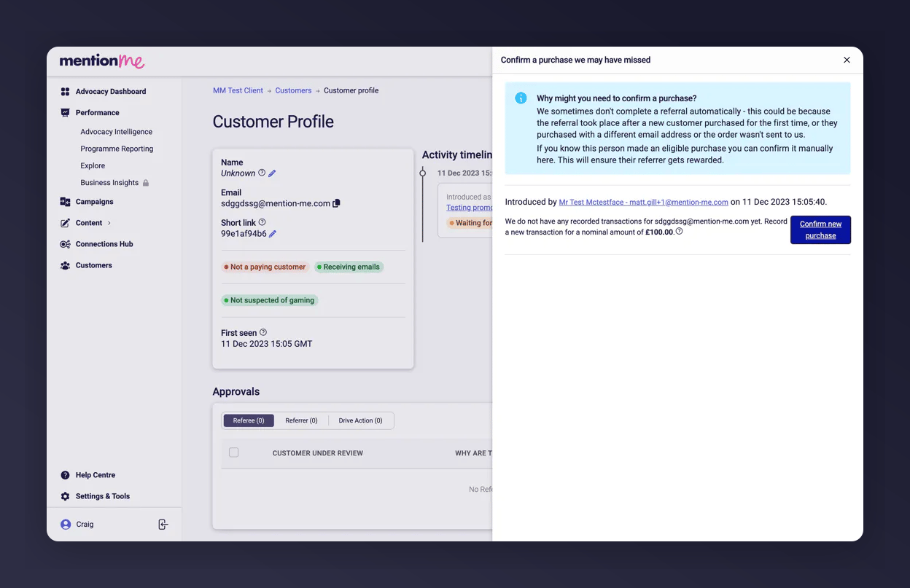Close the confirm purchase panel

[x=847, y=60]
